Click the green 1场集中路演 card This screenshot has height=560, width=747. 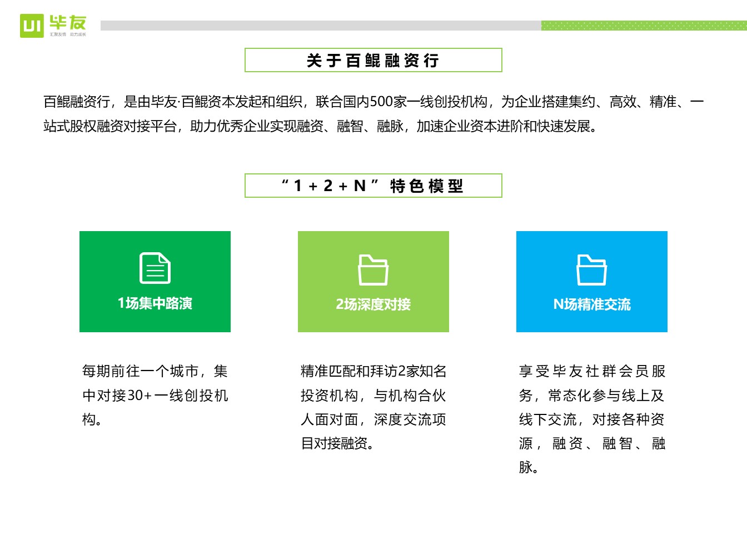(x=155, y=282)
